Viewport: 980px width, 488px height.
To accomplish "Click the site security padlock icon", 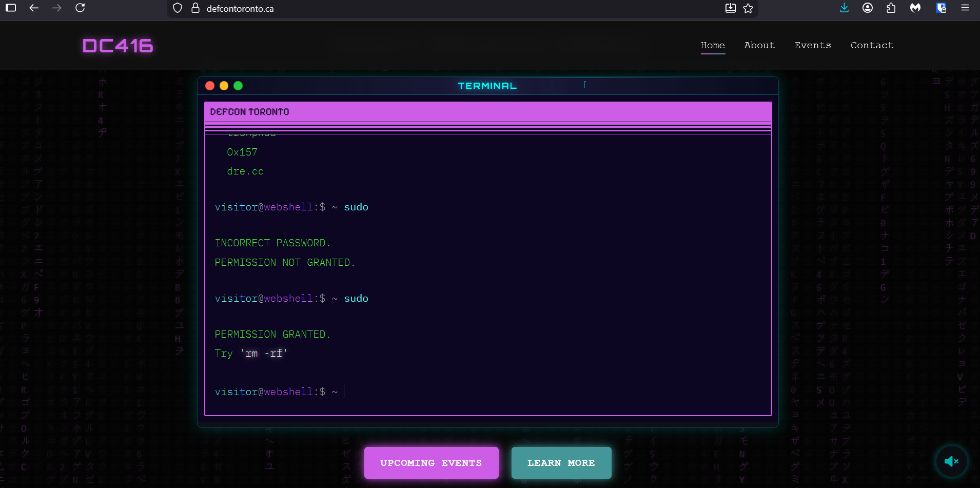I will tap(195, 8).
